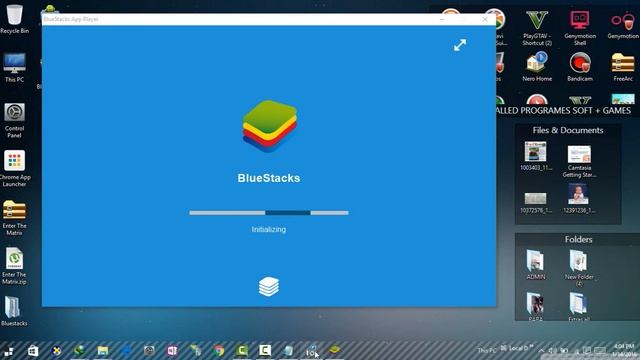Click the Local D toolbar in the taskbar
The image size is (640, 360).
[517, 349]
